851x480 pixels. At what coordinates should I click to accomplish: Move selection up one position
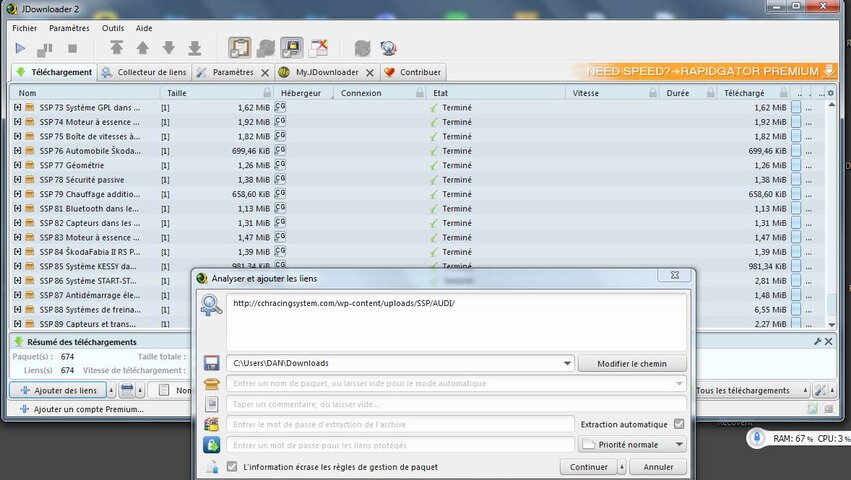(x=143, y=48)
